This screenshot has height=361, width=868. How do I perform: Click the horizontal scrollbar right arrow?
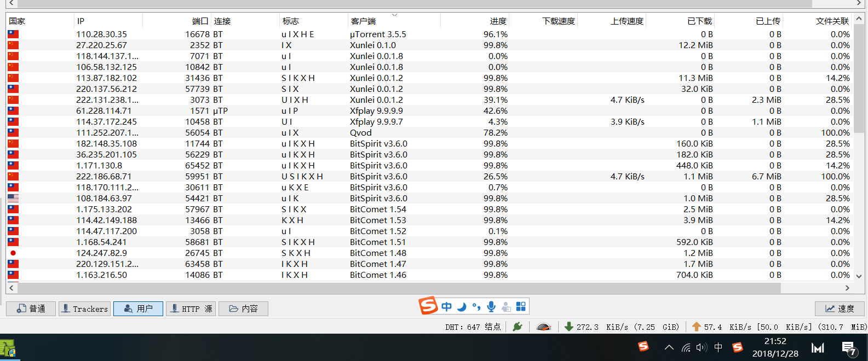[847, 288]
